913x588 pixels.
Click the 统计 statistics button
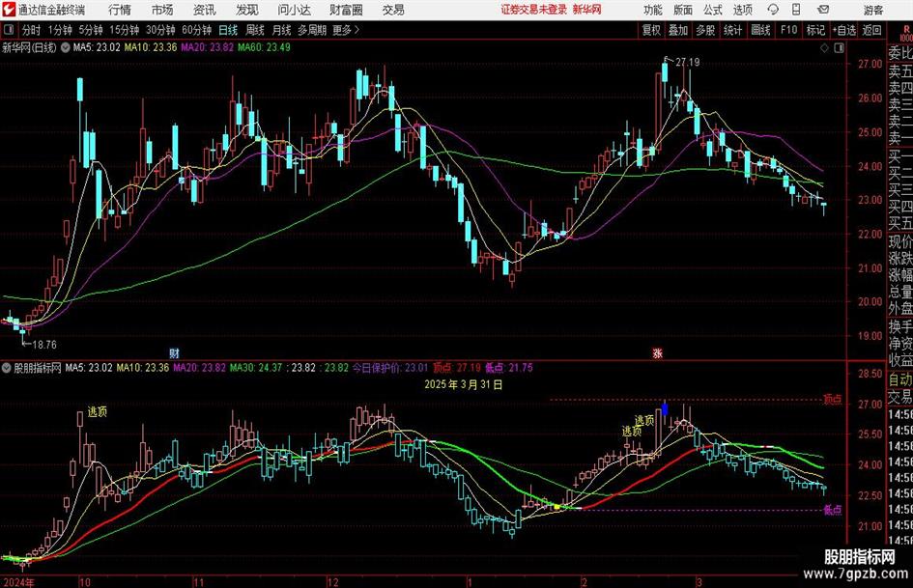point(732,30)
